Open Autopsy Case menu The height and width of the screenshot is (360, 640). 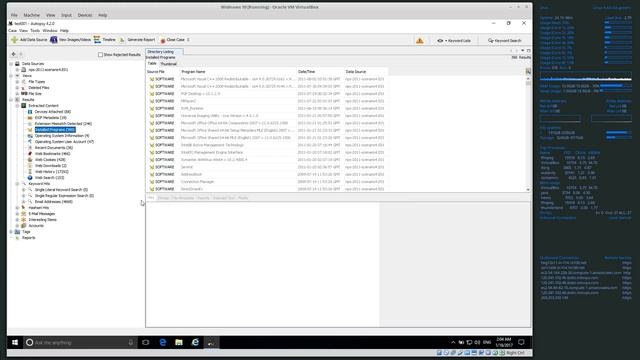[x=12, y=31]
